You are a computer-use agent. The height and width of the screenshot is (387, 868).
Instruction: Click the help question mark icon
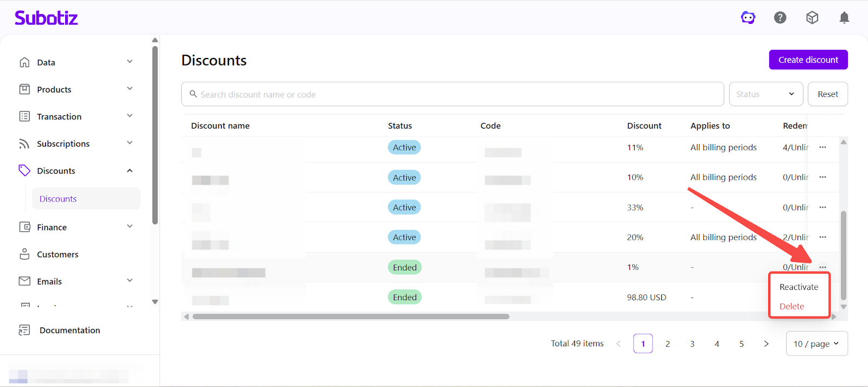click(x=780, y=18)
